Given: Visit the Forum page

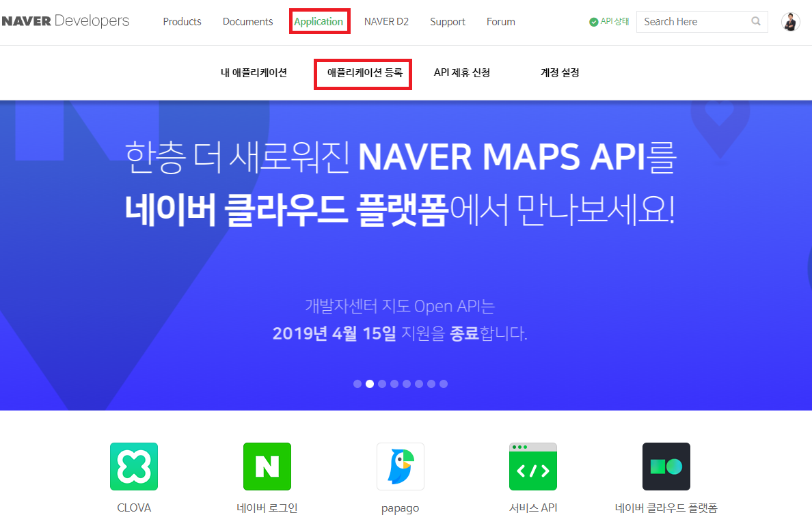Looking at the screenshot, I should click(x=500, y=21).
